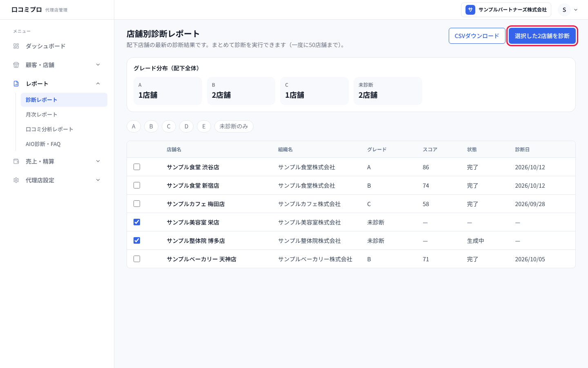Click the grade B 2店舗 card
Screen dimensions: 588x368
coord(241,91)
